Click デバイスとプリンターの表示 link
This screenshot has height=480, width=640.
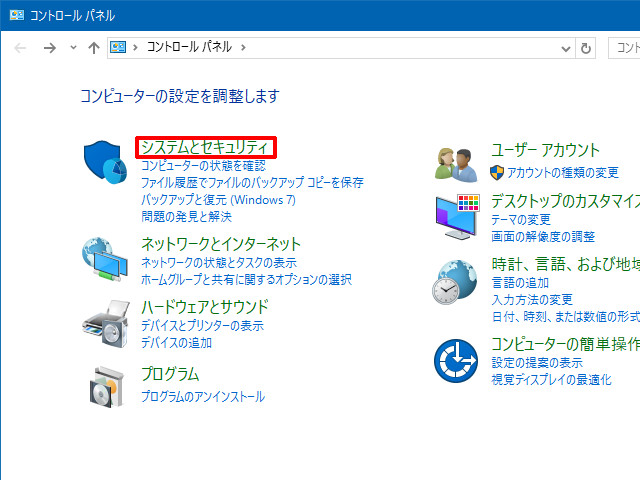[x=202, y=326]
